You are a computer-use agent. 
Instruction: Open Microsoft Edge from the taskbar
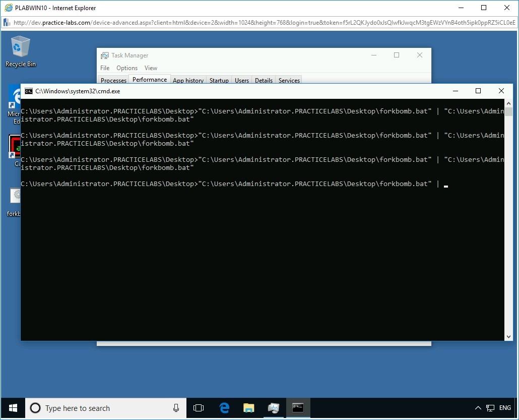coord(223,408)
